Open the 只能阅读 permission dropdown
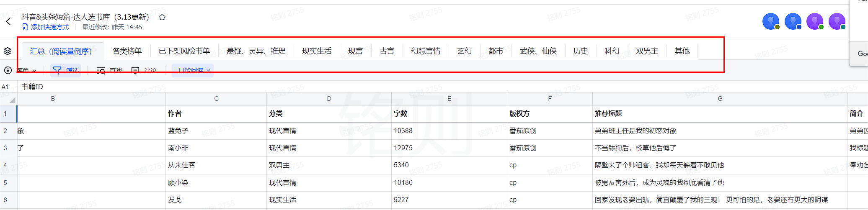Screen dimensions: 868x210 (x=193, y=70)
